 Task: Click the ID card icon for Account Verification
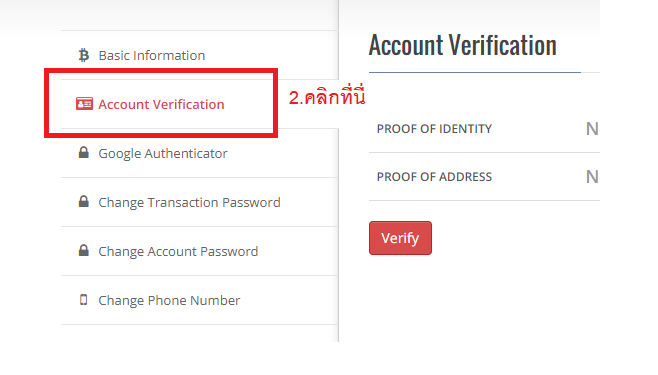(84, 104)
